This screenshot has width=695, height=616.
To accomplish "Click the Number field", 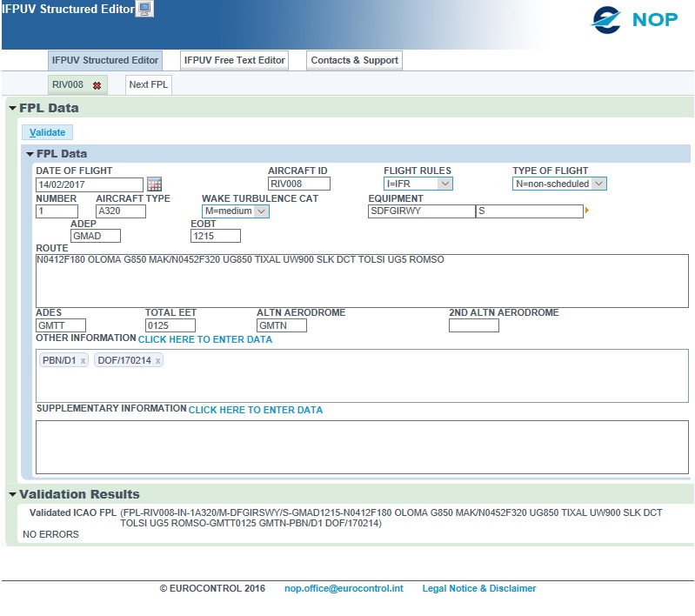I will tap(57, 211).
